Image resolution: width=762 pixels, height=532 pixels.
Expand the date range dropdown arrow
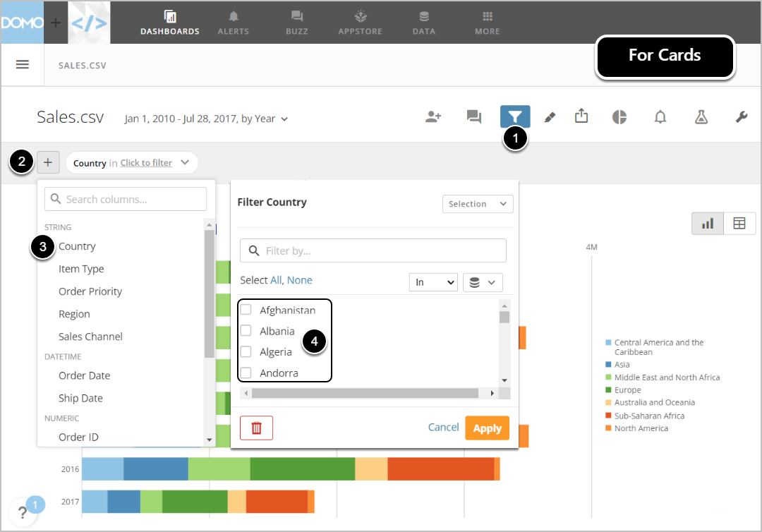tap(284, 119)
